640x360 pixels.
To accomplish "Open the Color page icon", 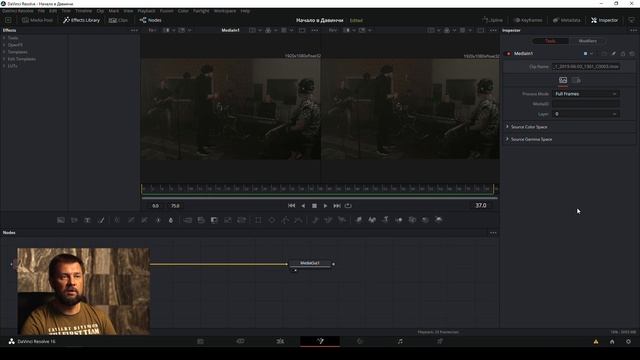I will (x=360, y=341).
